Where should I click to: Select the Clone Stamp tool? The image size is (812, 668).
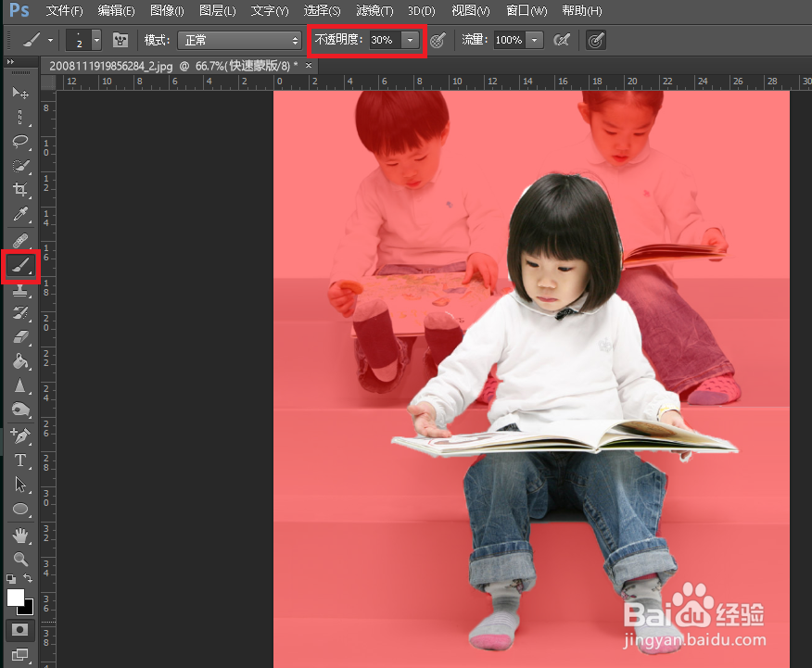point(20,290)
